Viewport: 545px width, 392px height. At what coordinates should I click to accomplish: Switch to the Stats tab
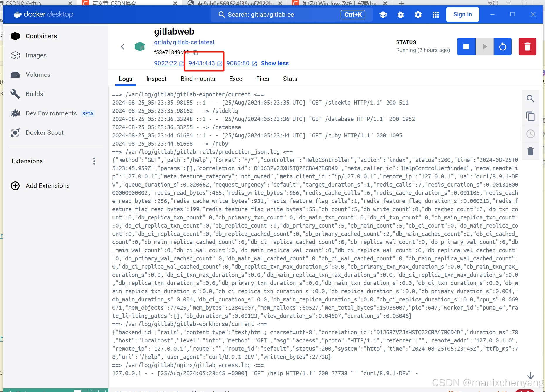pyautogui.click(x=290, y=79)
